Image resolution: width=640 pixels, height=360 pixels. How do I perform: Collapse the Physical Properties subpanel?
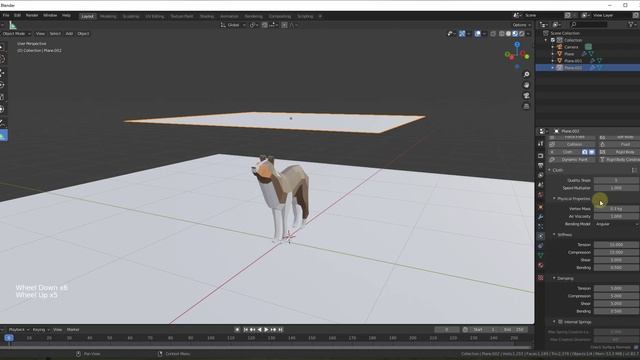click(x=554, y=198)
